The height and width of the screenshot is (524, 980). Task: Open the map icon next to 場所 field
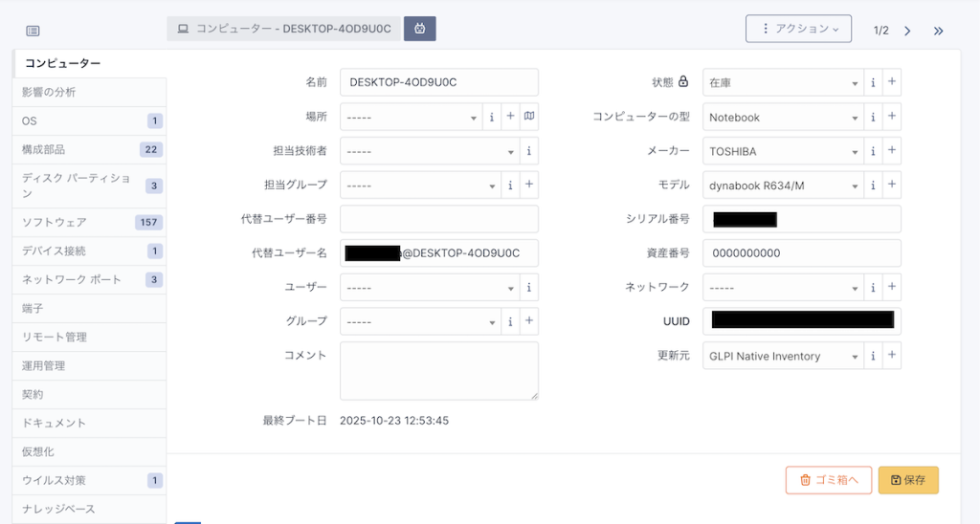click(529, 117)
